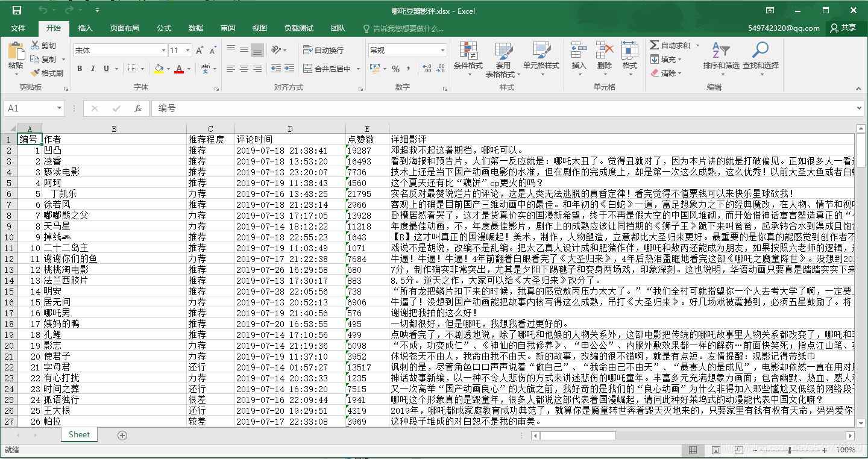The width and height of the screenshot is (868, 459).
Task: Apply the yellow fill color
Action: click(x=158, y=69)
